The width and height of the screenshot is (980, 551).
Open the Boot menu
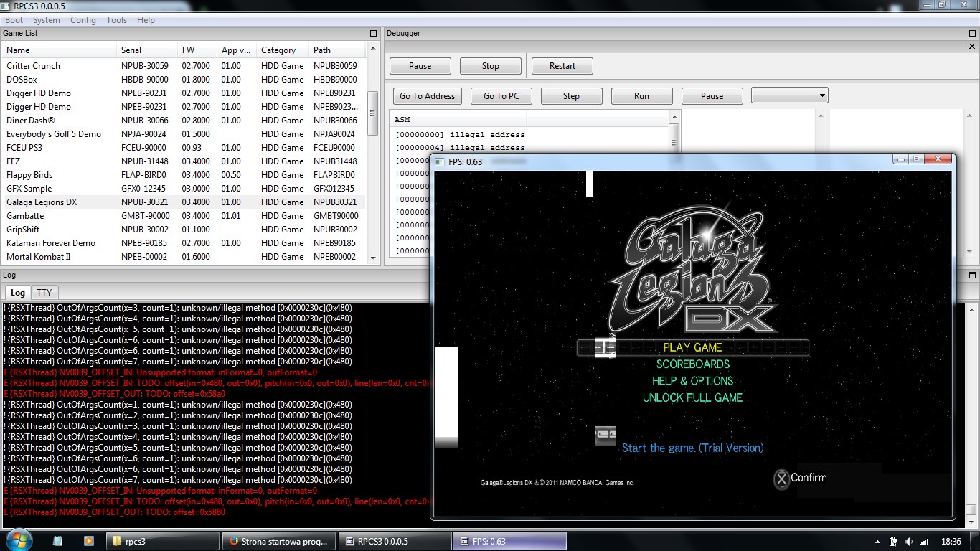(x=14, y=20)
